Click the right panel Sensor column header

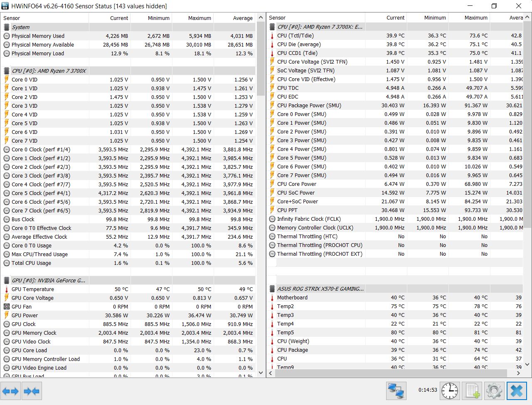tap(316, 17)
